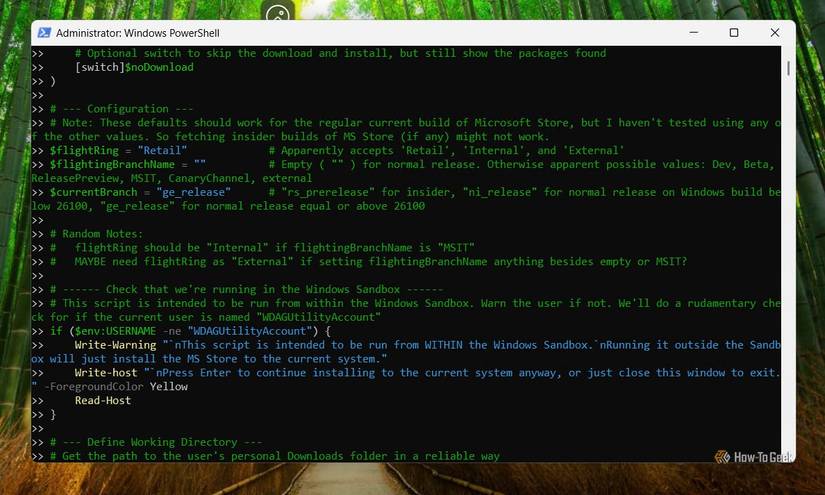
Task: Click the Write-host command
Action: (x=106, y=373)
